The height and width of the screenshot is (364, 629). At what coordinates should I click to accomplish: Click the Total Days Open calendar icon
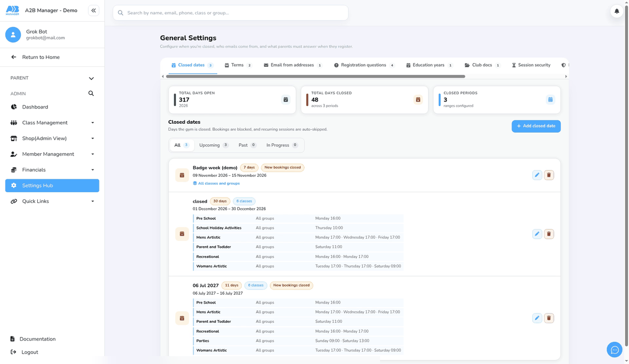286,100
